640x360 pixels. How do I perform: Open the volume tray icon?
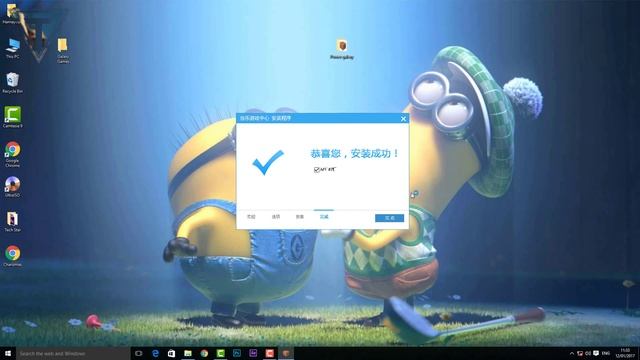(x=588, y=353)
